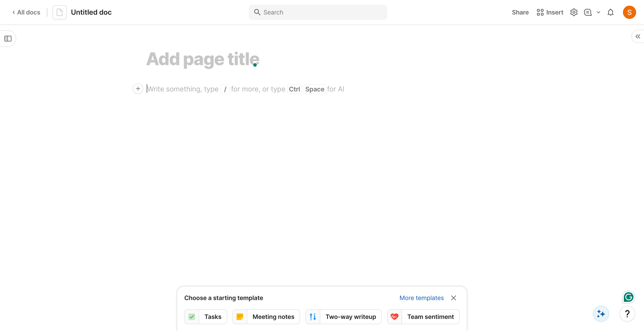Select the Tasks template

coord(206,317)
